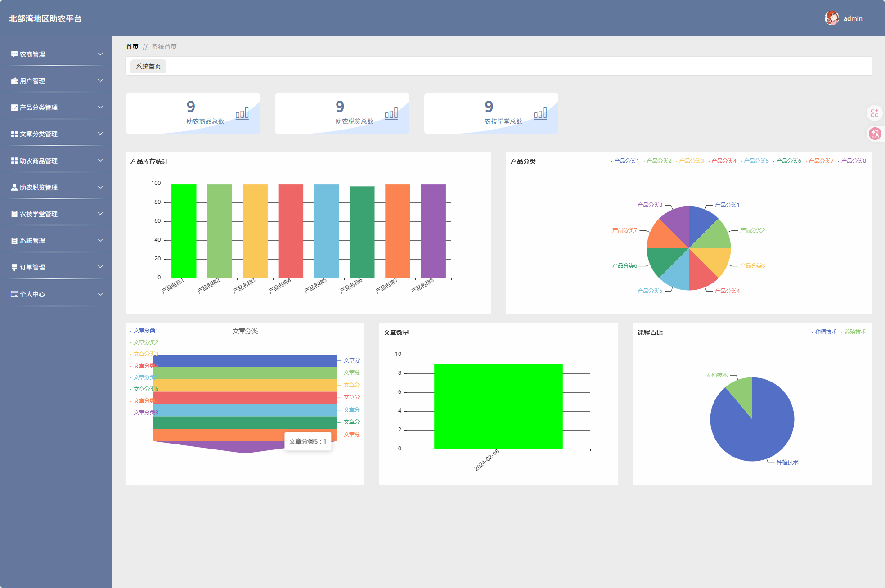Click the 首页 breadcrumb link
This screenshot has height=588, width=885.
[132, 47]
